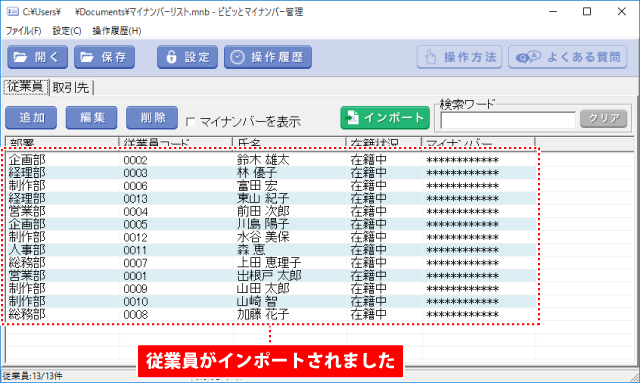Click the 開く open-file button
This screenshot has height=383, width=640.
pyautogui.click(x=37, y=57)
